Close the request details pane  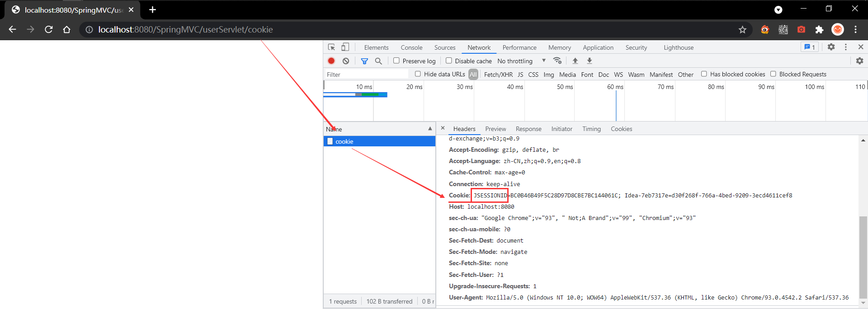443,128
